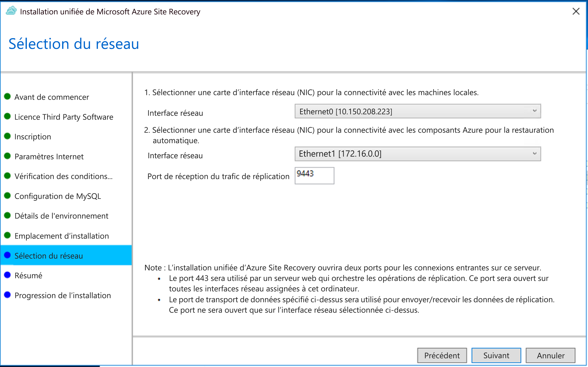Click the green dot beside Paramètres Internet

click(x=7, y=156)
